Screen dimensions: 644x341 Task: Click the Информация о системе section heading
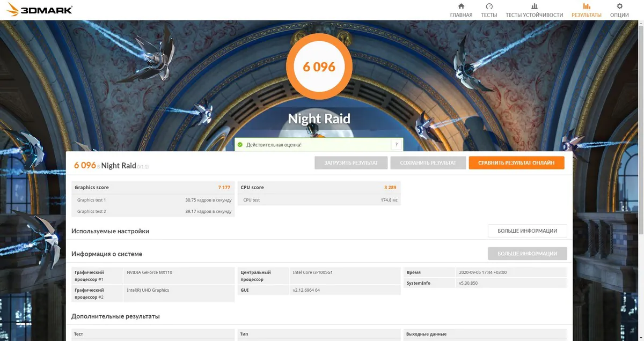pos(107,254)
